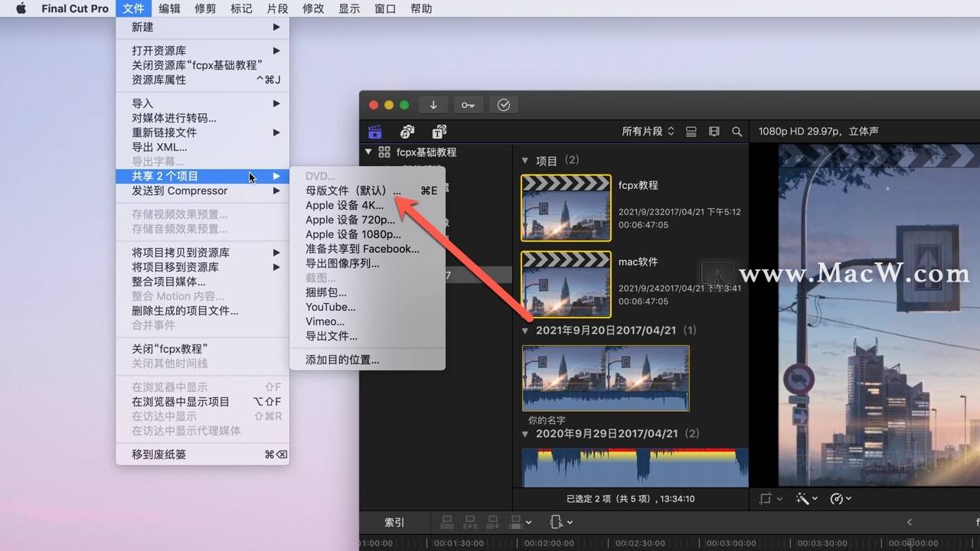The image size is (980, 551).
Task: Open the keyword editor key icon
Action: pyautogui.click(x=468, y=105)
